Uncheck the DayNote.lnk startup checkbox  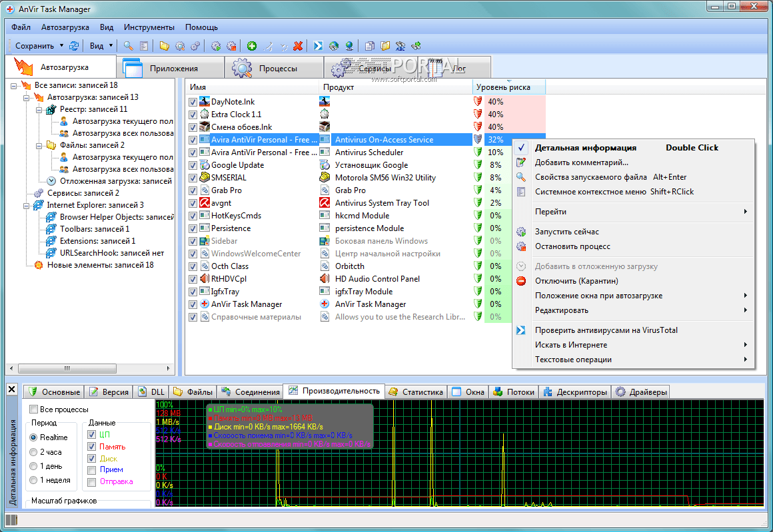pos(193,102)
